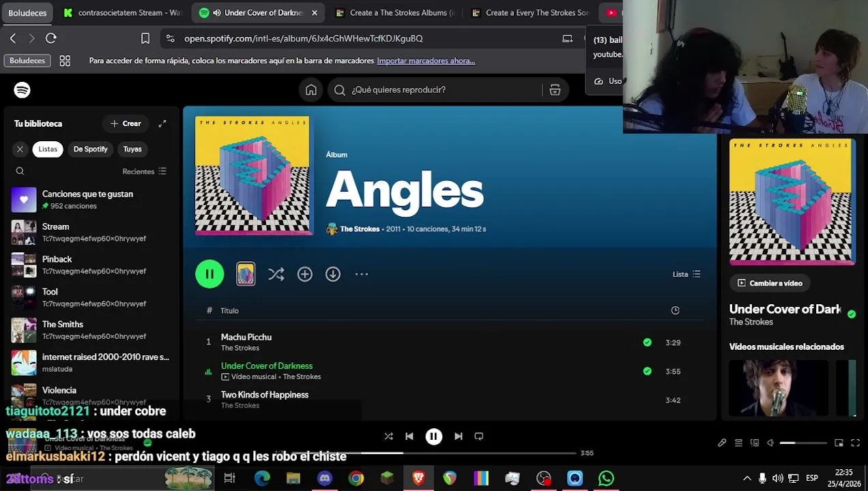
Task: Toggle saved check for Machu Picchu
Action: (x=647, y=342)
